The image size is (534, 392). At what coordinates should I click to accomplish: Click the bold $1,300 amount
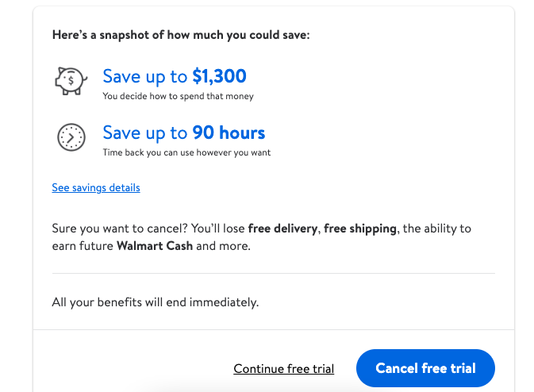click(x=219, y=76)
